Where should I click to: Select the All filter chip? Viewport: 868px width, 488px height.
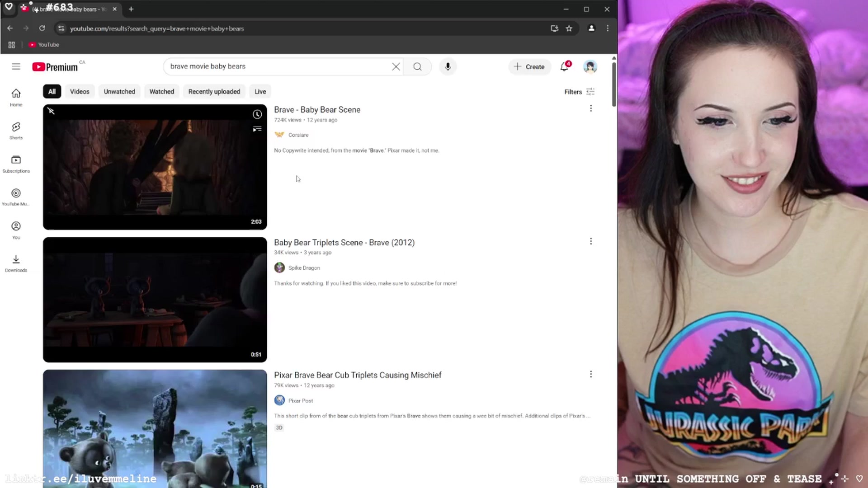(52, 92)
